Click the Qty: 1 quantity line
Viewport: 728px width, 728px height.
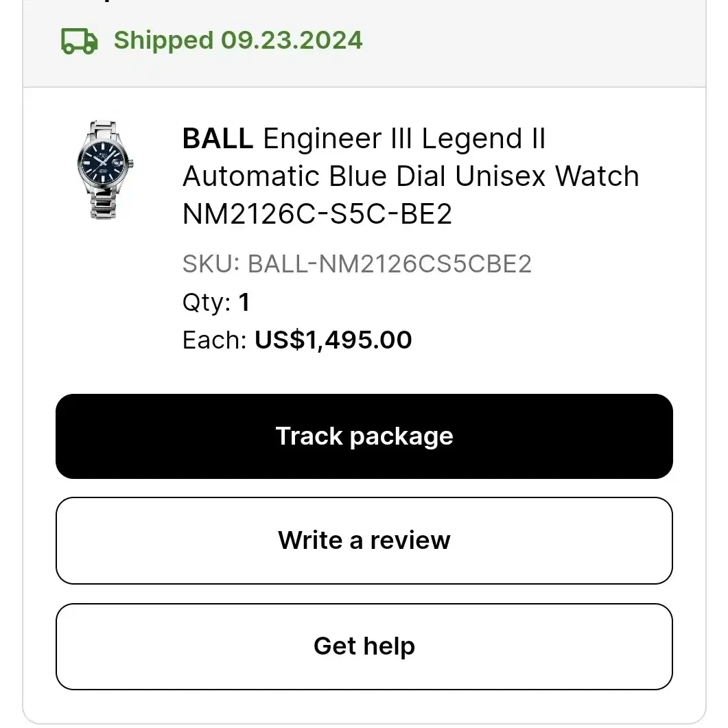coord(216,303)
